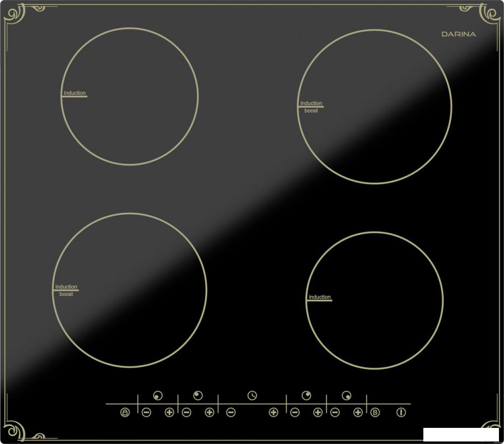
Task: Increase the timer with the plus button
Action: pyautogui.click(x=274, y=412)
